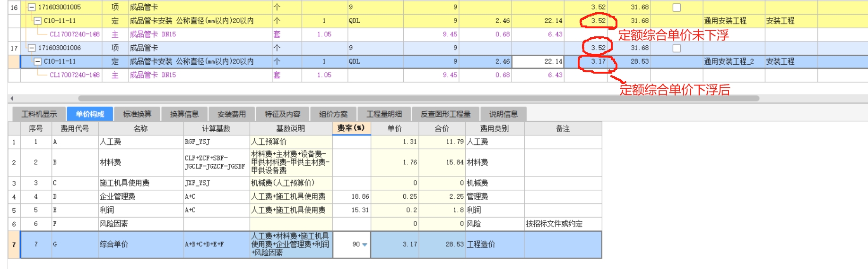
Task: Click the 15.84 total cell for 材料费
Action: point(442,162)
